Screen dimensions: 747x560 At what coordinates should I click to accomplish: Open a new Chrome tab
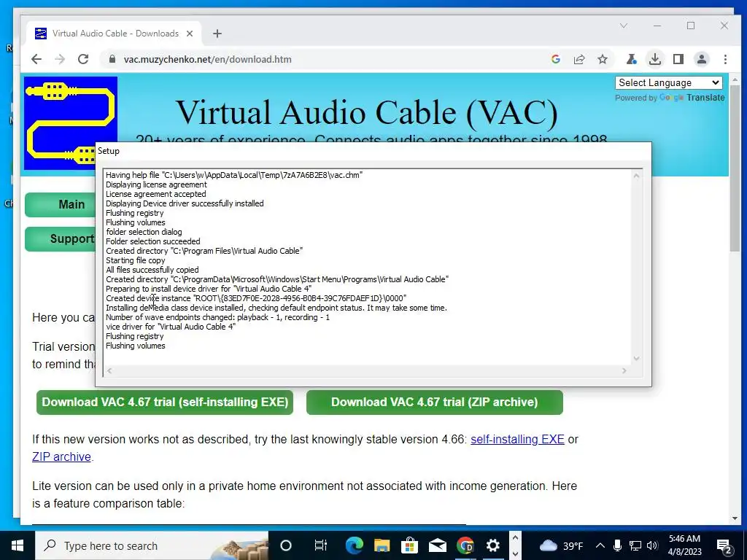(217, 34)
